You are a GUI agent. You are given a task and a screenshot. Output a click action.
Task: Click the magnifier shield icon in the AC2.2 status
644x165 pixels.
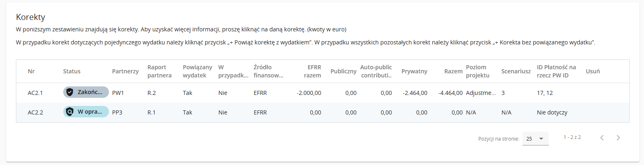(70, 112)
